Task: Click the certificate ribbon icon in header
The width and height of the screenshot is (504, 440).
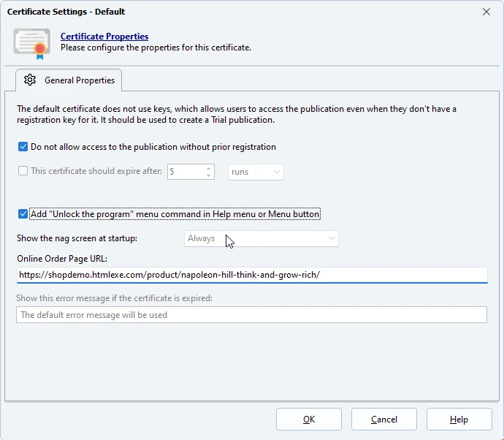Action: point(31,42)
